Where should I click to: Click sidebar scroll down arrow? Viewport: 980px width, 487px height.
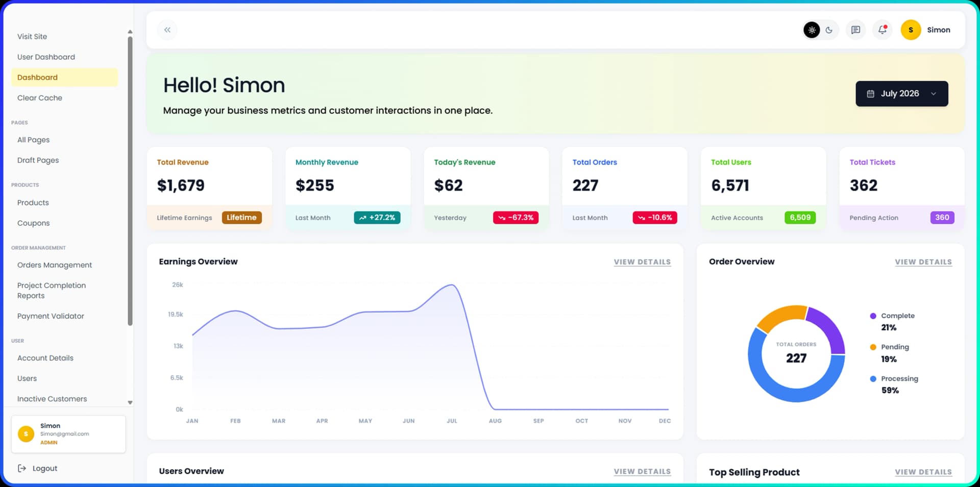pyautogui.click(x=130, y=402)
